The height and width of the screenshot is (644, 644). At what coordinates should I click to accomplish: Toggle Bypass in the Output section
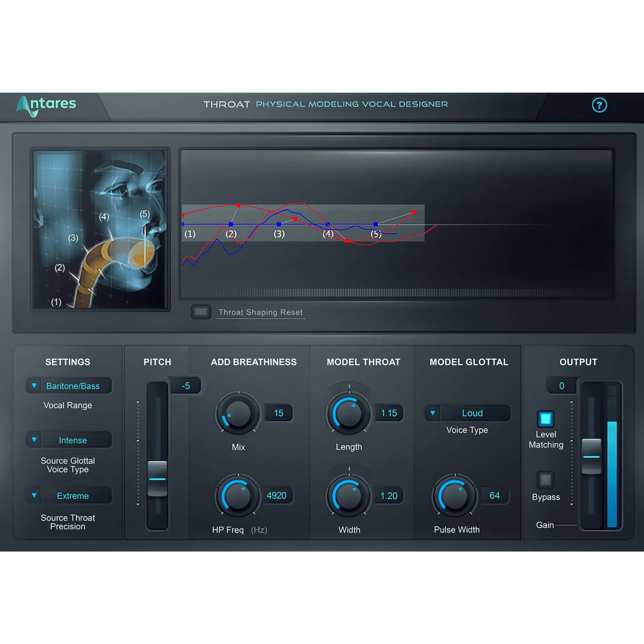(x=545, y=480)
